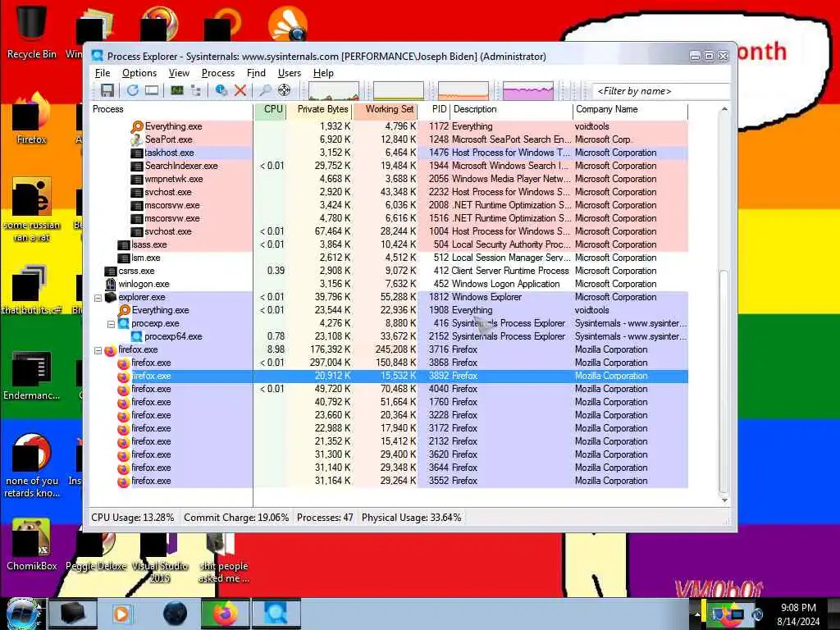Select the Peggle Deluxe desktop icon
The height and width of the screenshot is (630, 840).
97,552
